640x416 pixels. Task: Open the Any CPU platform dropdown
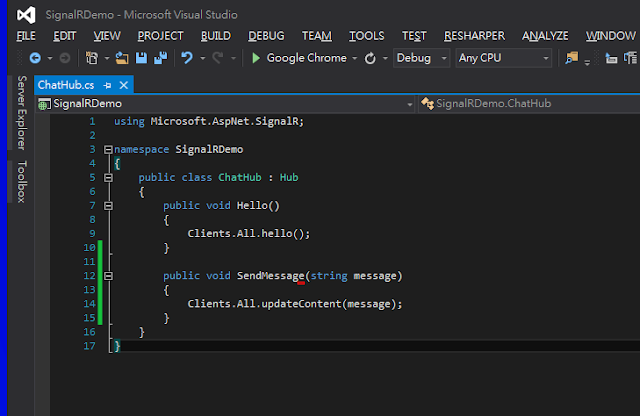pyautogui.click(x=545, y=58)
